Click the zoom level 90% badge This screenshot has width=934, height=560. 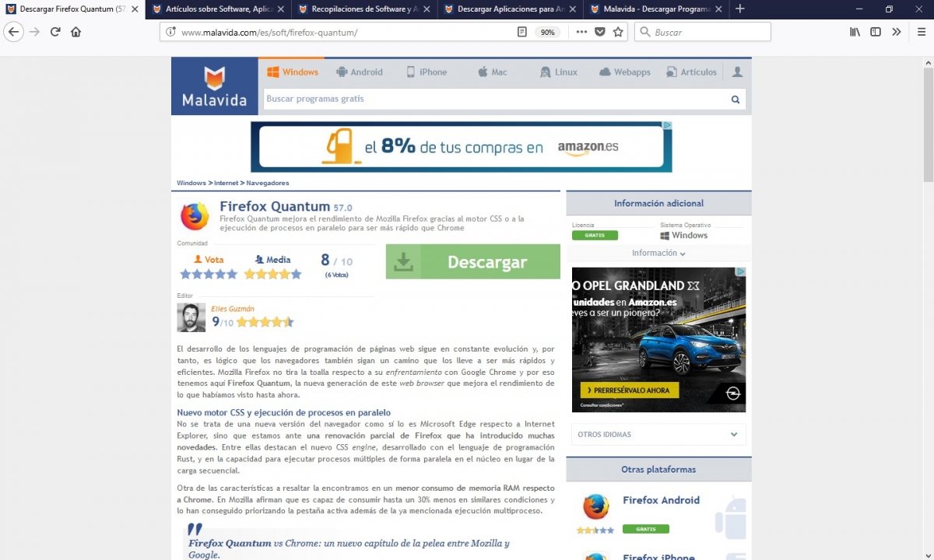tap(547, 32)
